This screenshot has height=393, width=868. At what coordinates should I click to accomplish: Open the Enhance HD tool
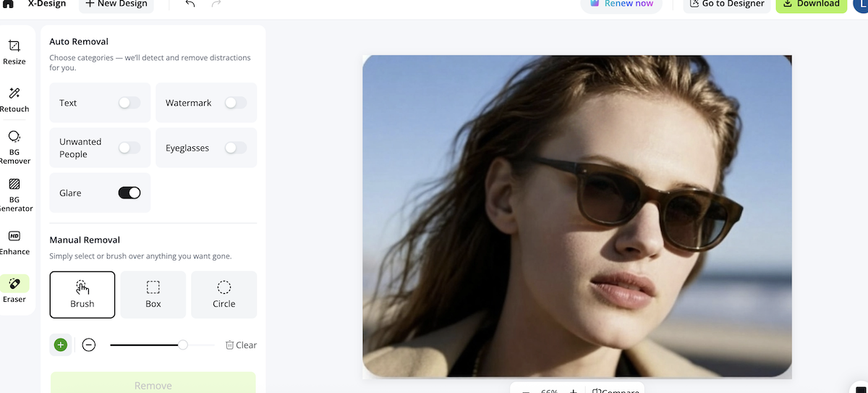point(14,242)
